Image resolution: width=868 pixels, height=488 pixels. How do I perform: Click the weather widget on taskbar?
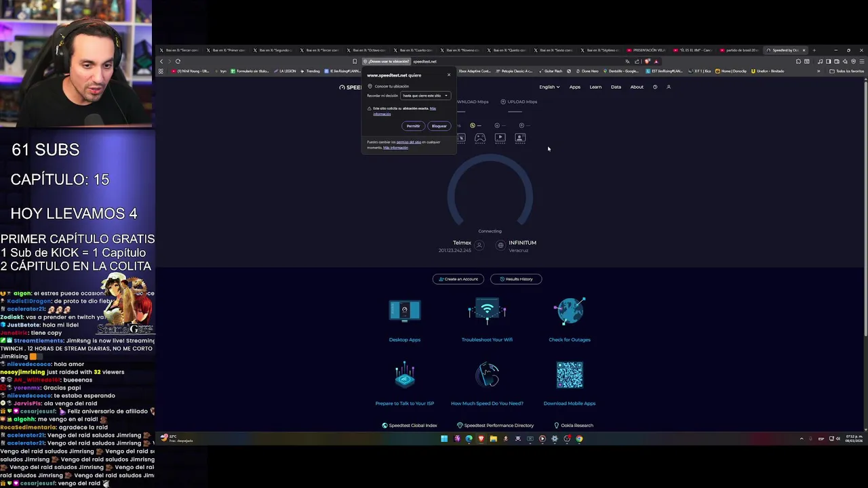[178, 439]
